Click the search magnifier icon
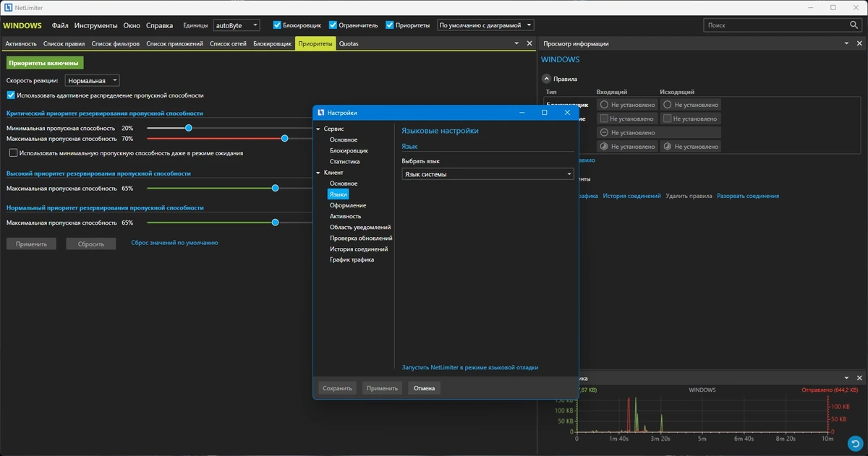 tap(854, 25)
